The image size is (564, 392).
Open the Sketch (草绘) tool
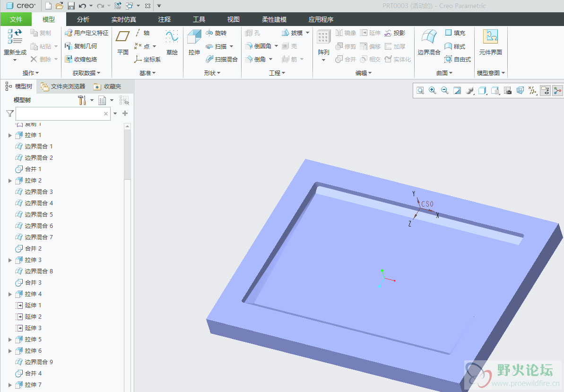(172, 43)
